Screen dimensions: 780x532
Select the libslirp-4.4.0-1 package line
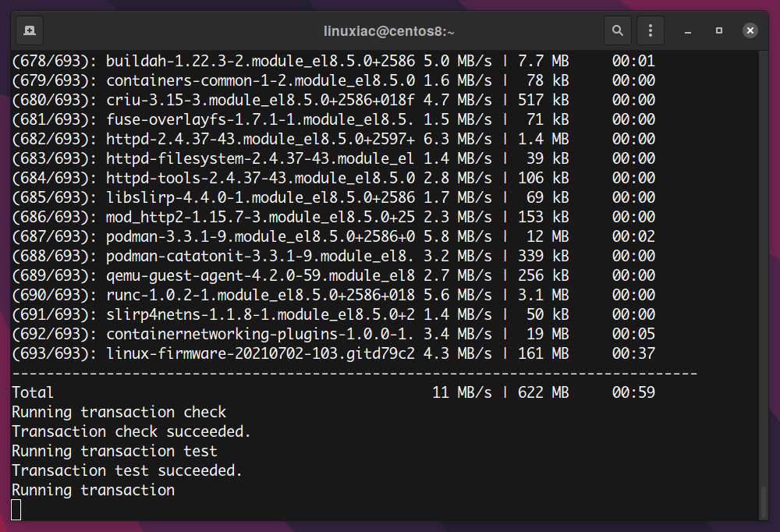tap(333, 197)
